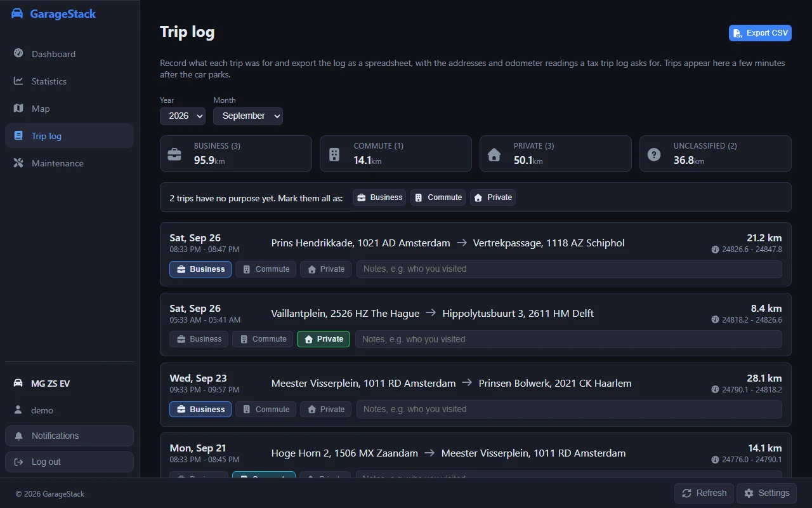Click the demo user icon
Screen dimensions: 812x508
(x=18, y=410)
